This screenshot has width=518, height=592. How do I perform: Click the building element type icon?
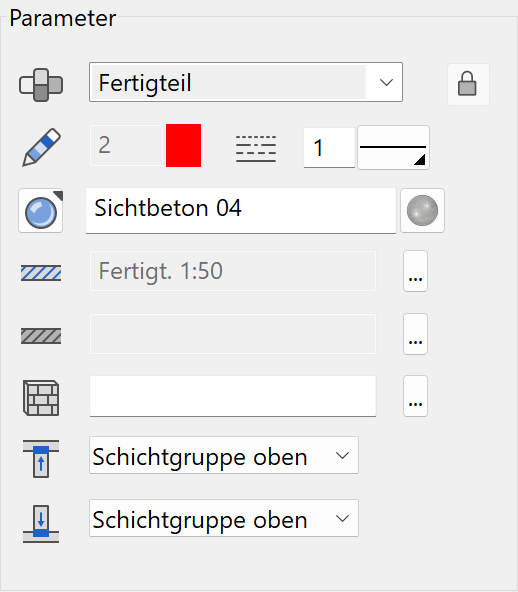41,85
